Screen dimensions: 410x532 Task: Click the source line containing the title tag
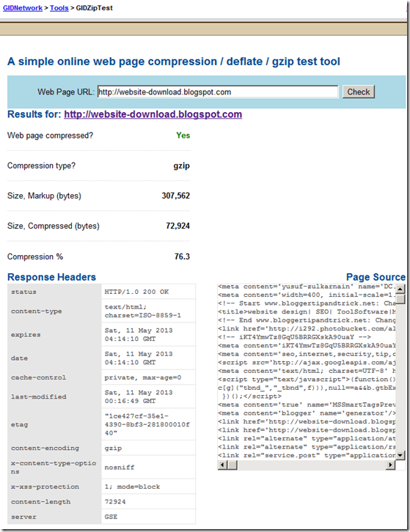[307, 312]
